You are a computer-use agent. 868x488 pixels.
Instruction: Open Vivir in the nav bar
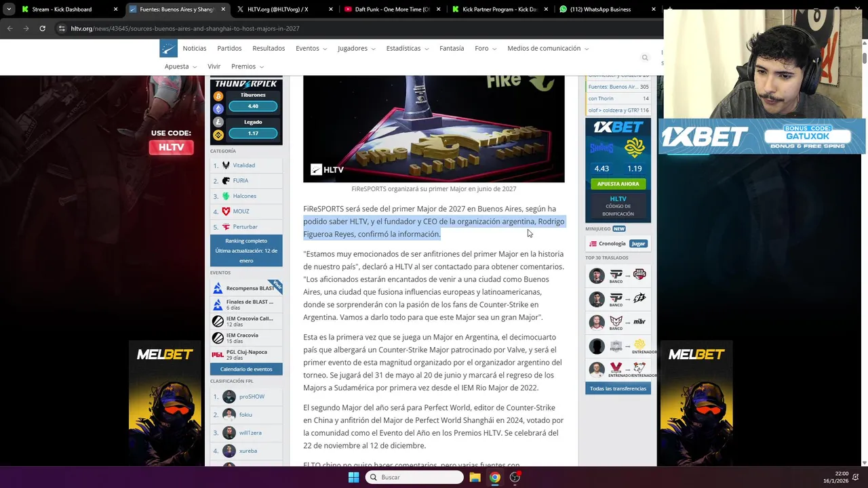pyautogui.click(x=214, y=66)
